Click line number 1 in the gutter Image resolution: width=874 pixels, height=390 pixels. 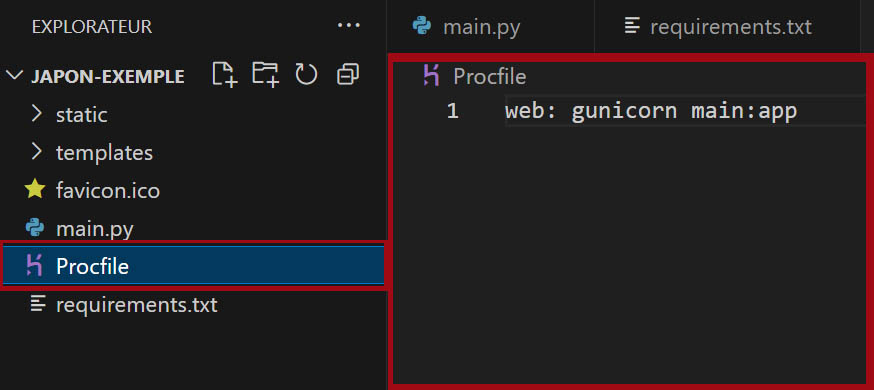pyautogui.click(x=452, y=111)
